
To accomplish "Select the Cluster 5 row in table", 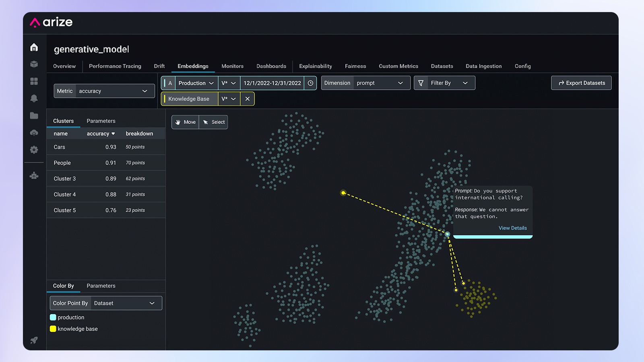I will pyautogui.click(x=105, y=210).
